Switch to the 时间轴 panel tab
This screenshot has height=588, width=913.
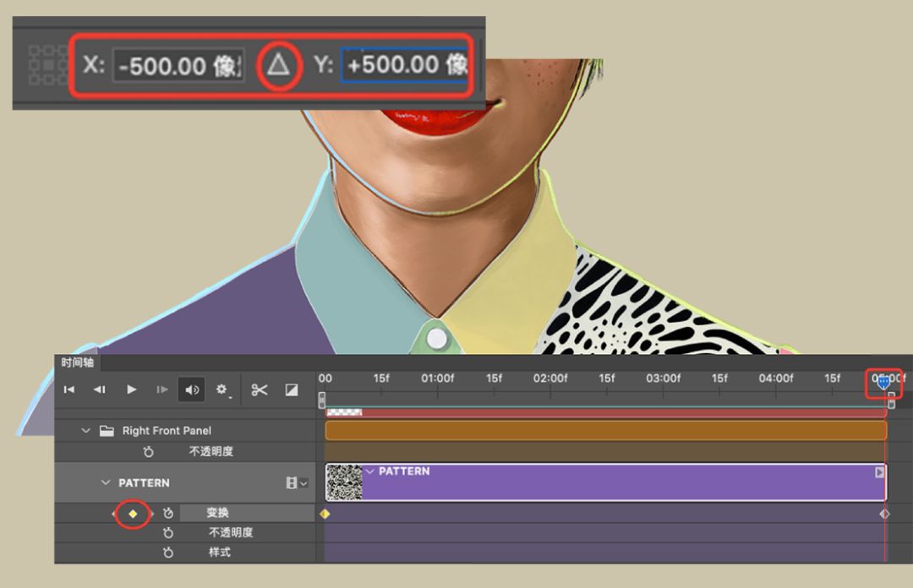click(x=78, y=362)
